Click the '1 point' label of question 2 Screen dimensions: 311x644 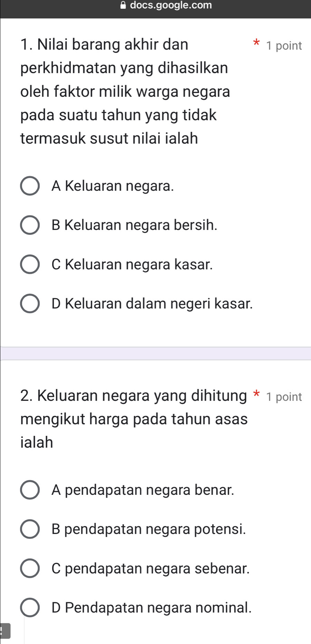[x=284, y=397]
